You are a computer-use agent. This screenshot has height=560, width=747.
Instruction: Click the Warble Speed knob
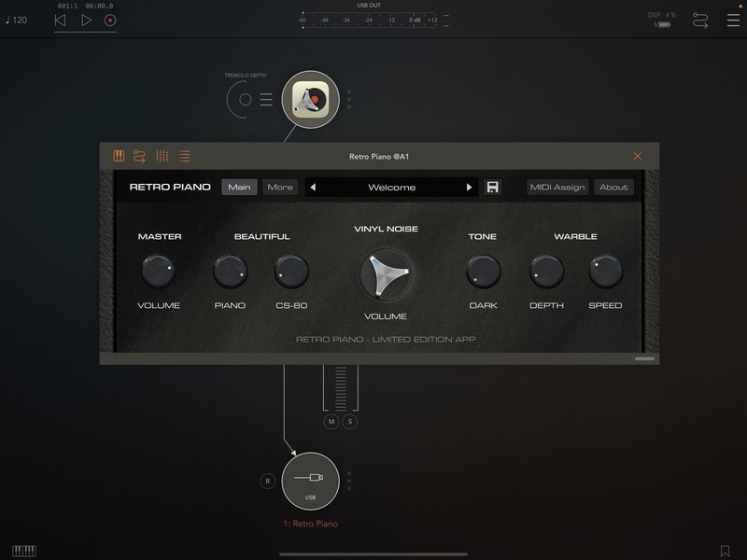click(605, 272)
